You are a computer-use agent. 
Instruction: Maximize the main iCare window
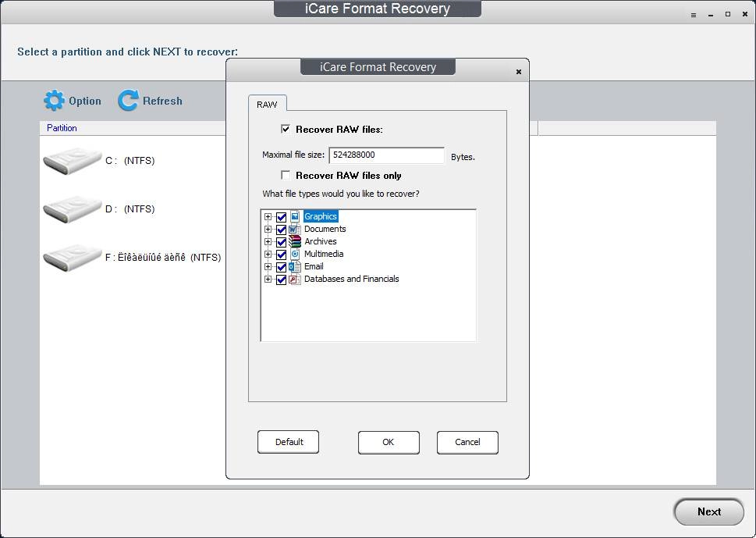728,15
